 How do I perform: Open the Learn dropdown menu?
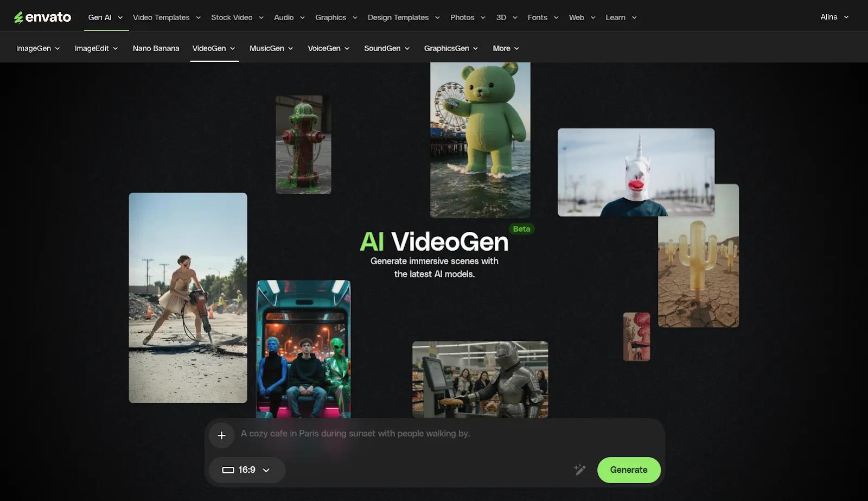pos(621,17)
